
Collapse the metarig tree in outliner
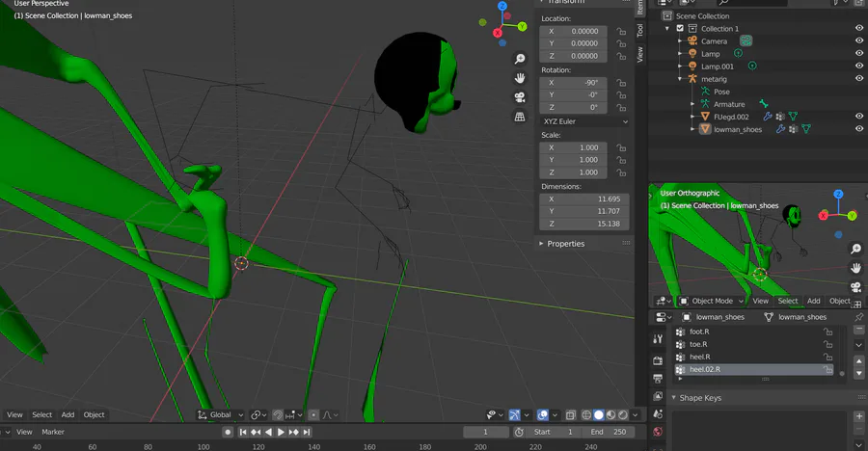[680, 79]
